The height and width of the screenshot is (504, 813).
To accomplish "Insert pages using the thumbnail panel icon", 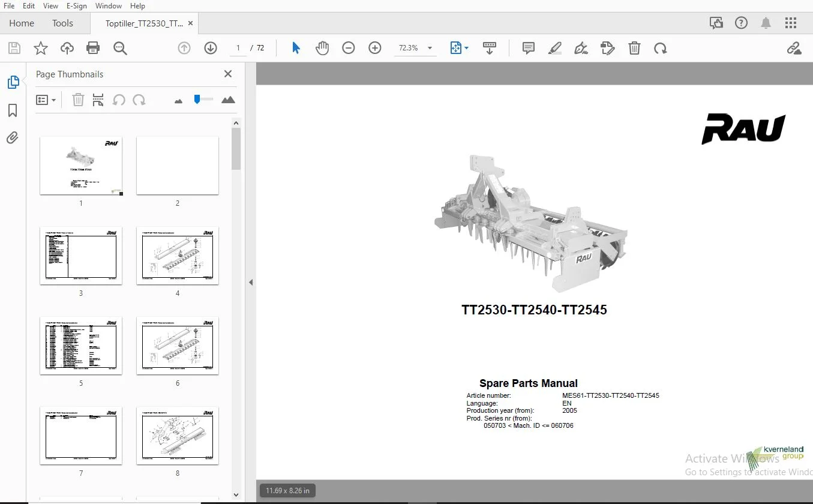I will pyautogui.click(x=98, y=100).
